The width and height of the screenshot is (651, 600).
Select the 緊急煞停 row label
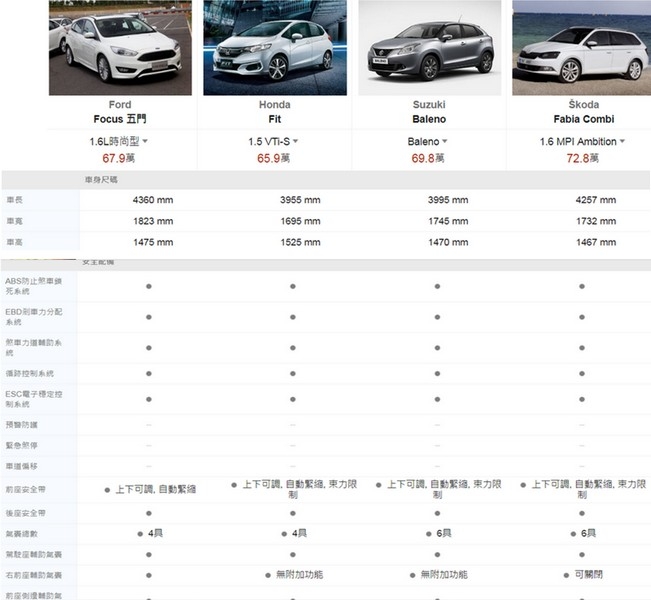21,446
